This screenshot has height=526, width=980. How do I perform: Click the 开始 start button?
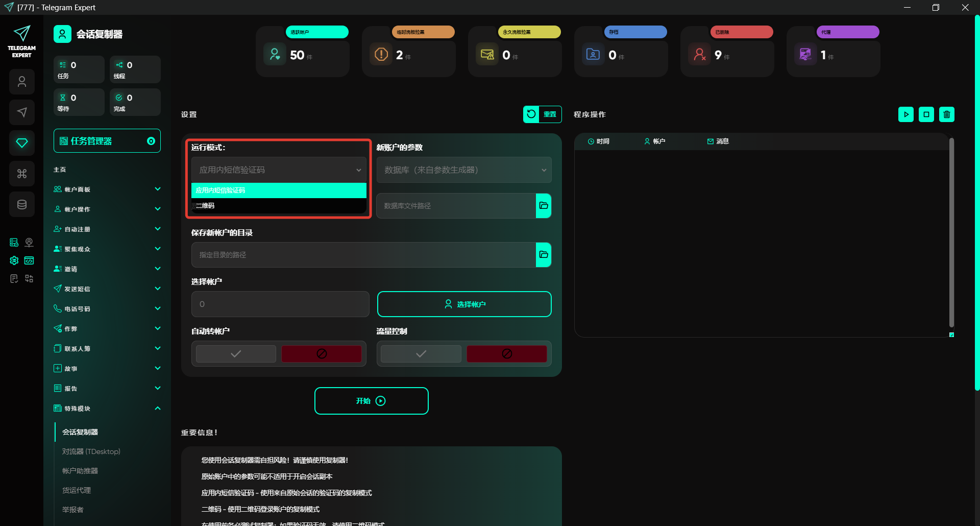(x=371, y=401)
